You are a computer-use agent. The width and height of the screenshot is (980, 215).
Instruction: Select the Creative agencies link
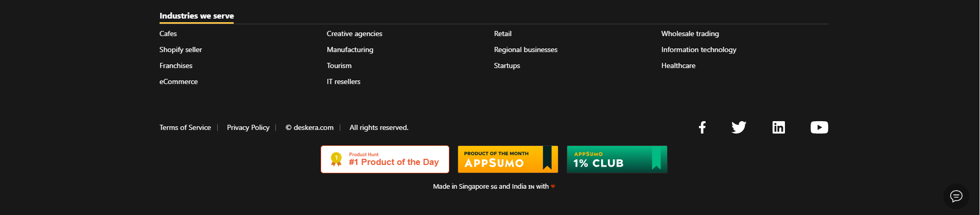pos(355,34)
